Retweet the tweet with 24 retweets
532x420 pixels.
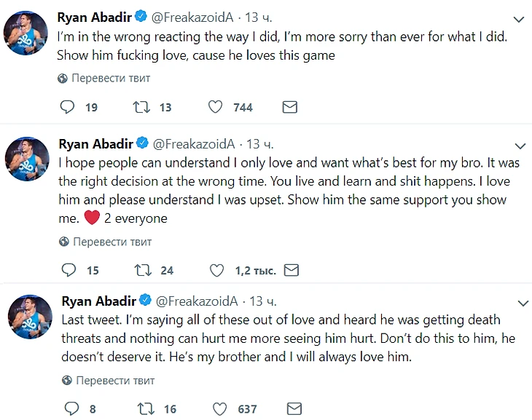[143, 270]
